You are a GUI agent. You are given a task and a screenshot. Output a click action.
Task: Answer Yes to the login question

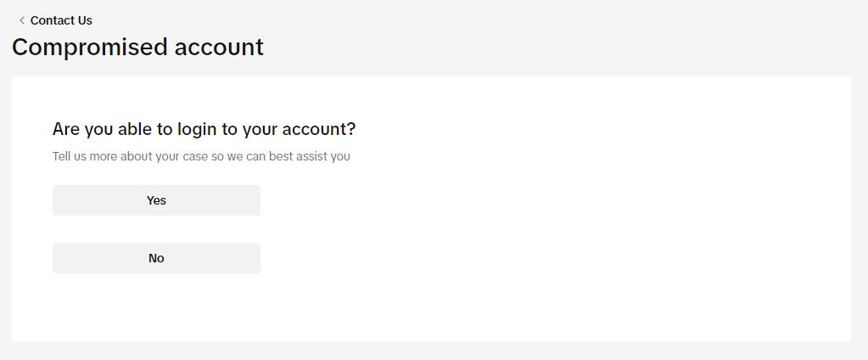(x=156, y=200)
